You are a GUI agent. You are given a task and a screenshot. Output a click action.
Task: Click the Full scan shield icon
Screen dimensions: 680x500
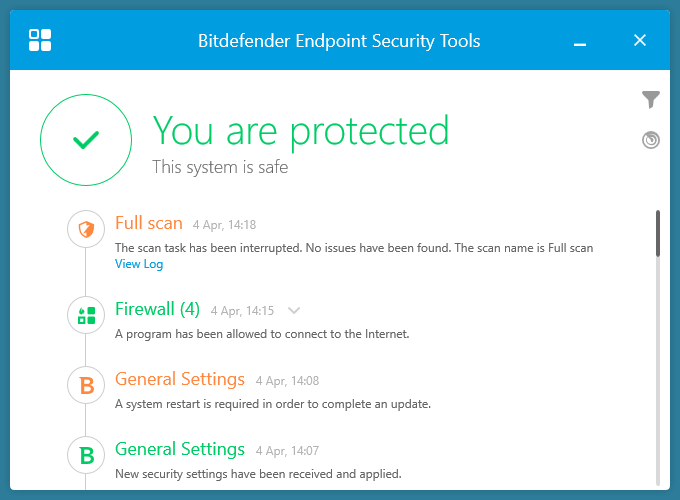pyautogui.click(x=86, y=230)
